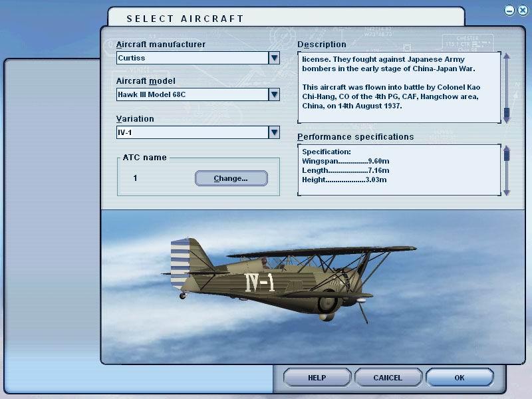532x399 pixels.
Task: Close the simulator window
Action: coord(522,10)
